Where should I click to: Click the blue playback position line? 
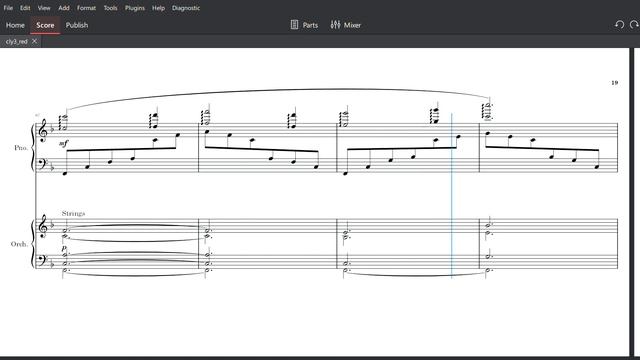click(451, 196)
